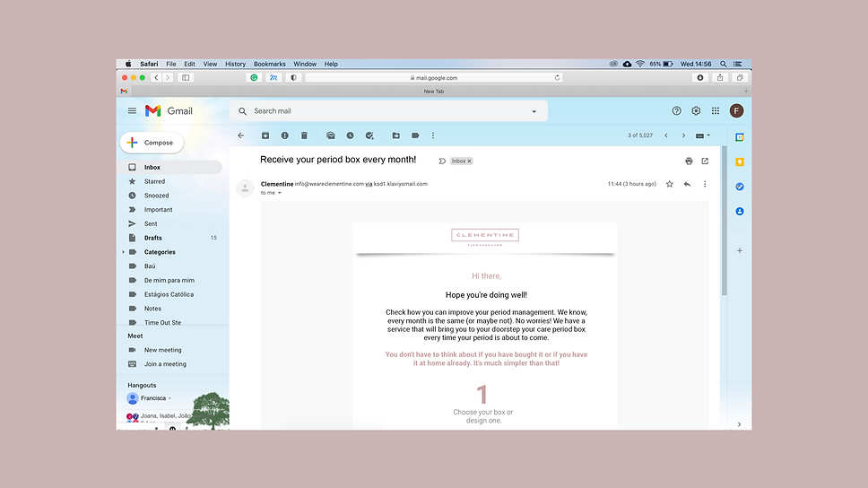The width and height of the screenshot is (868, 488).
Task: Open the toolbar's More options menu
Action: (433, 135)
